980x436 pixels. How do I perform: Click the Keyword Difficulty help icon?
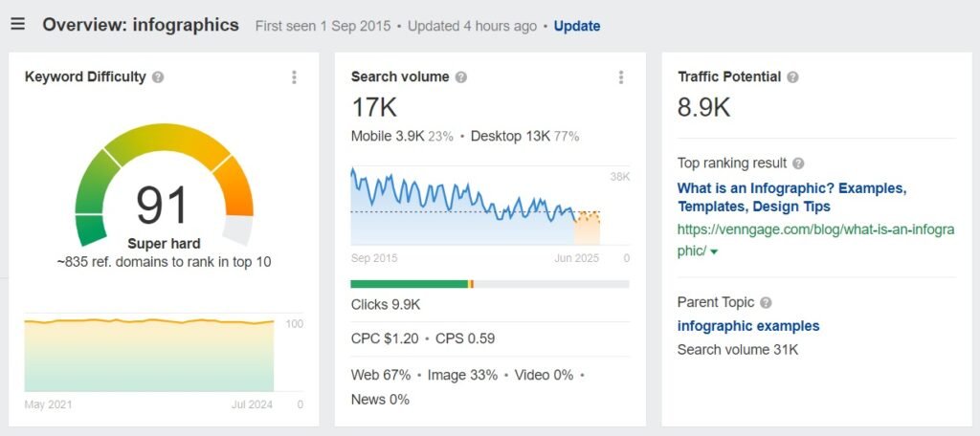(158, 77)
